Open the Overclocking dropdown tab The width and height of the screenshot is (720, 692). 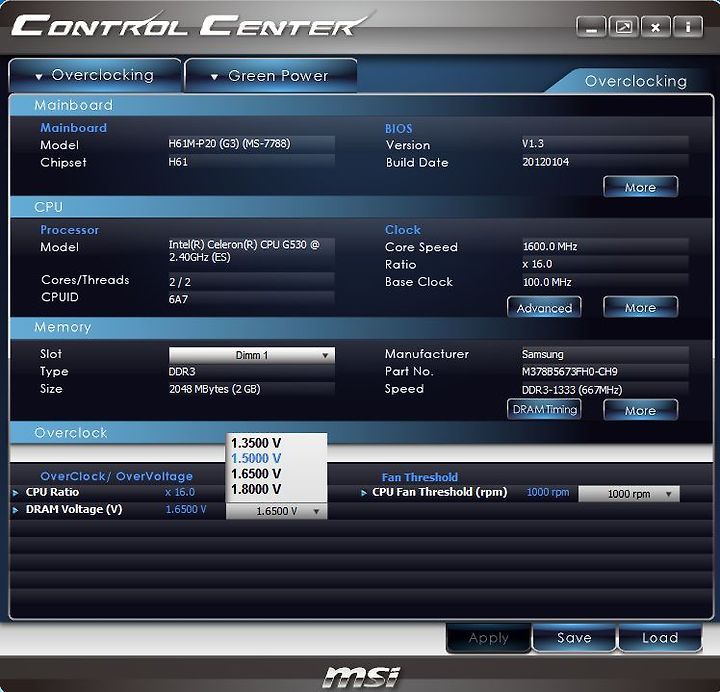[x=95, y=75]
